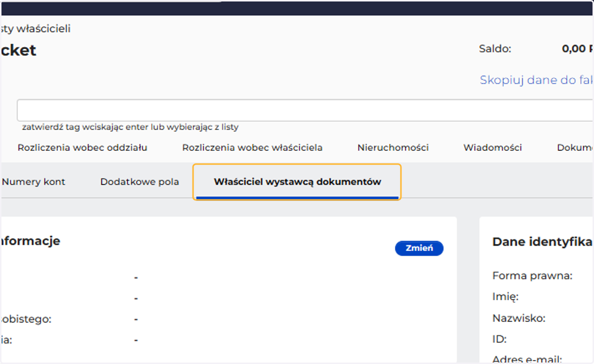This screenshot has width=594, height=364.
Task: Open the Wiadomości tab
Action: [x=493, y=147]
